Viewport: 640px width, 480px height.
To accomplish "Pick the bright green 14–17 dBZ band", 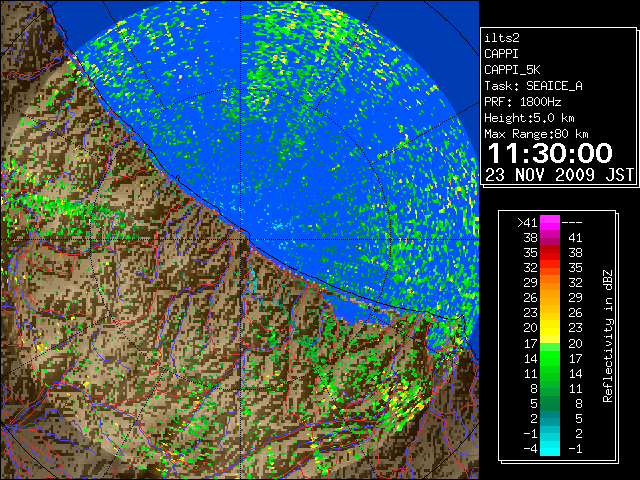I will pyautogui.click(x=550, y=358).
